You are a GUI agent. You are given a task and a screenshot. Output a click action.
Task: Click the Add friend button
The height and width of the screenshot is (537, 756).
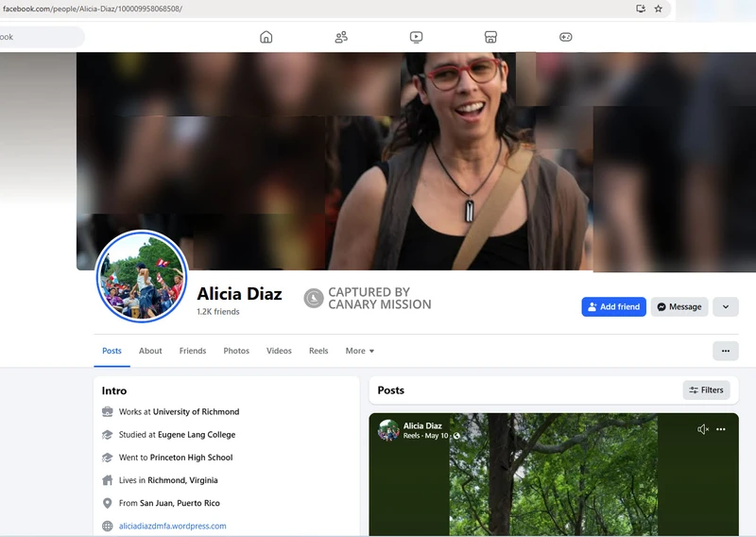click(613, 307)
